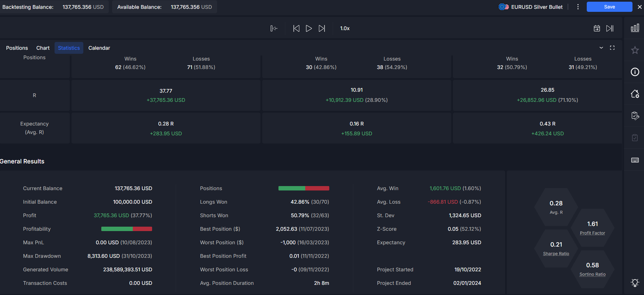Click the 62 (46.62%) wins value

click(x=130, y=67)
